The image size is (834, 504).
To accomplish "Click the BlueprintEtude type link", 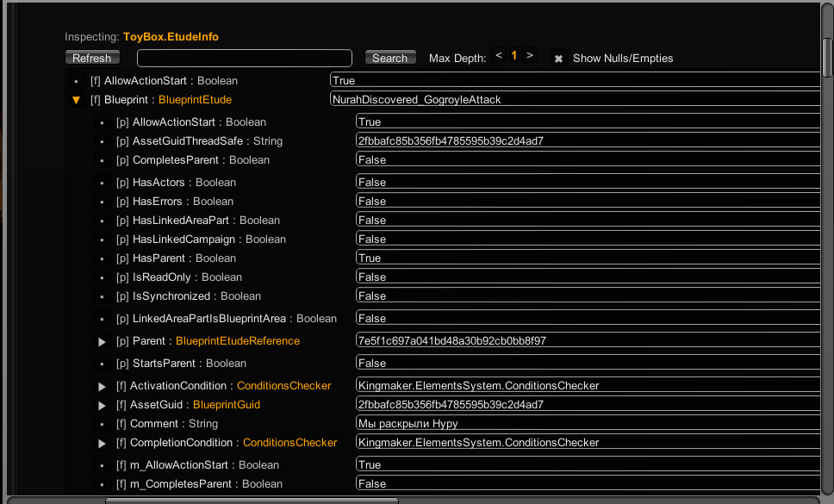I will click(x=196, y=100).
